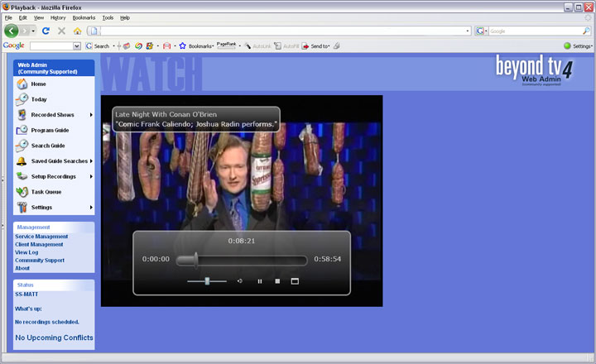Adjust the player volume slider
This screenshot has width=596, height=364.
click(207, 281)
